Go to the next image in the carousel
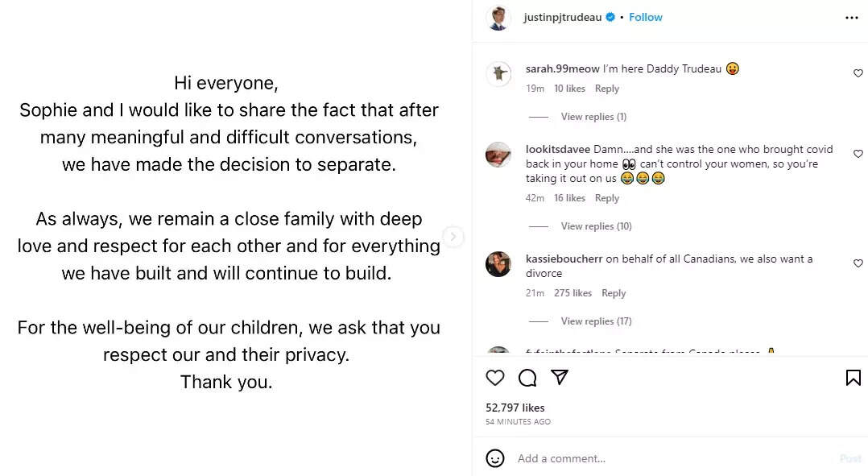The image size is (868, 476). (453, 237)
